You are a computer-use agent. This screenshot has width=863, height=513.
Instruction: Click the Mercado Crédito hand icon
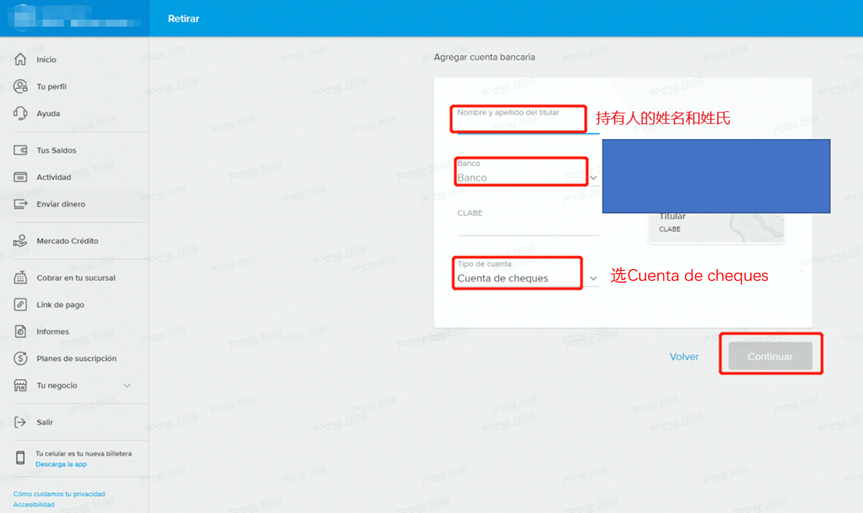click(20, 241)
